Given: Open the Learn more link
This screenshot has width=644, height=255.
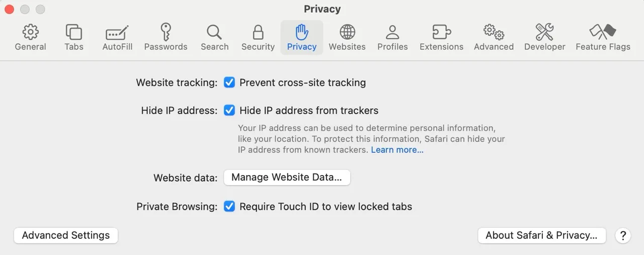Looking at the screenshot, I should (397, 150).
